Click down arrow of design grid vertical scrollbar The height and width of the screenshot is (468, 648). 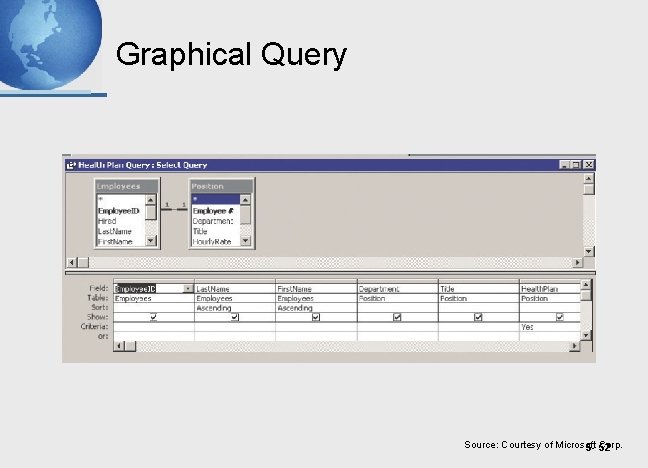(x=586, y=335)
